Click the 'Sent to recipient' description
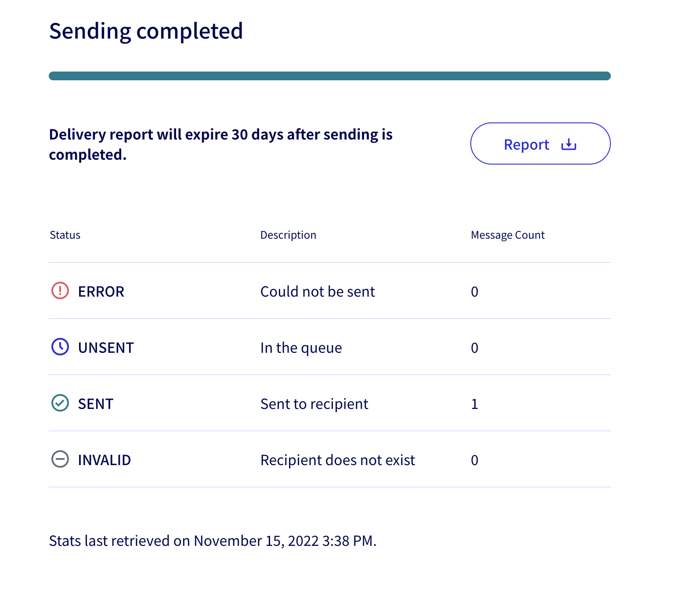The image size is (700, 595). [x=314, y=404]
